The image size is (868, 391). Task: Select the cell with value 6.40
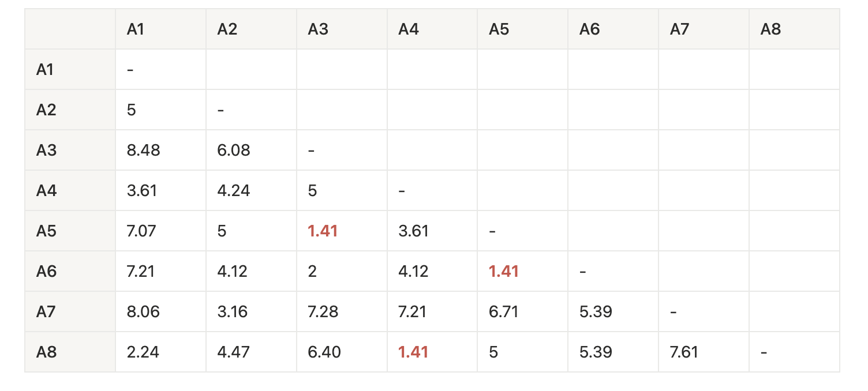[324, 352]
